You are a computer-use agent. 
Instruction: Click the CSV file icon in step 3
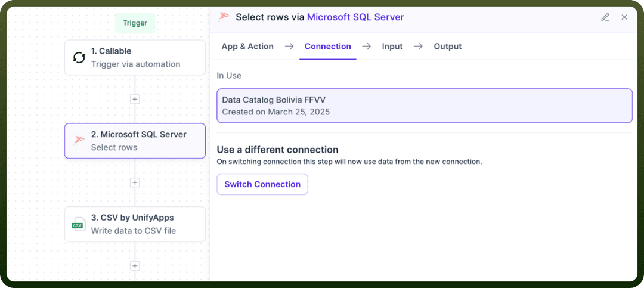pos(79,224)
